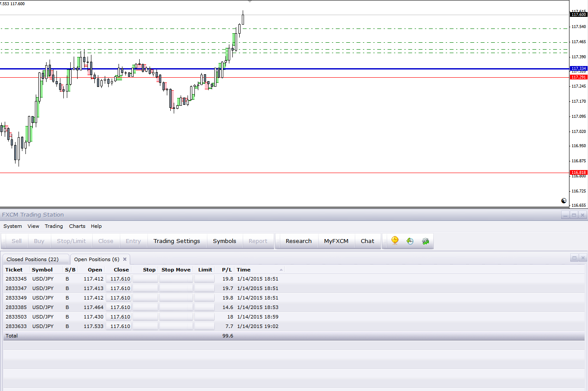Open MyFXCM
Screen dimensions: 588x391
336,241
